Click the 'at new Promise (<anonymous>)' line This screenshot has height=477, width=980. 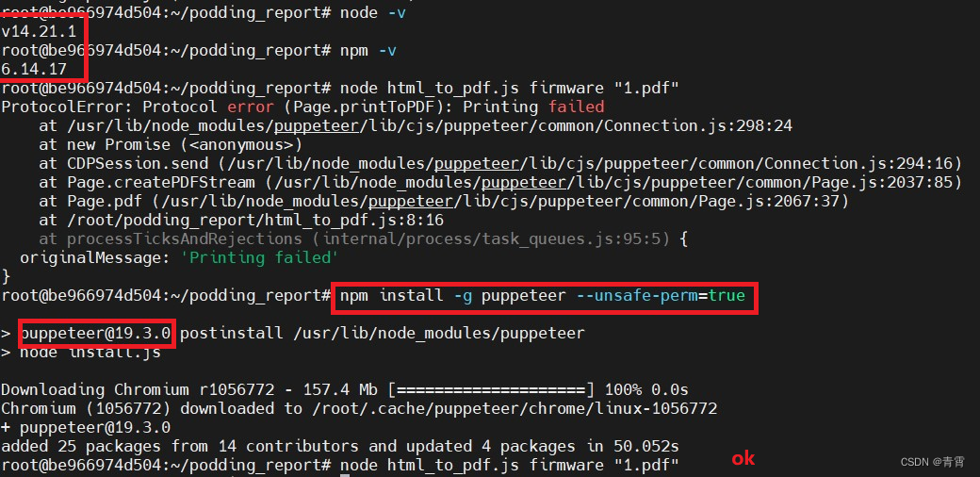tap(171, 145)
